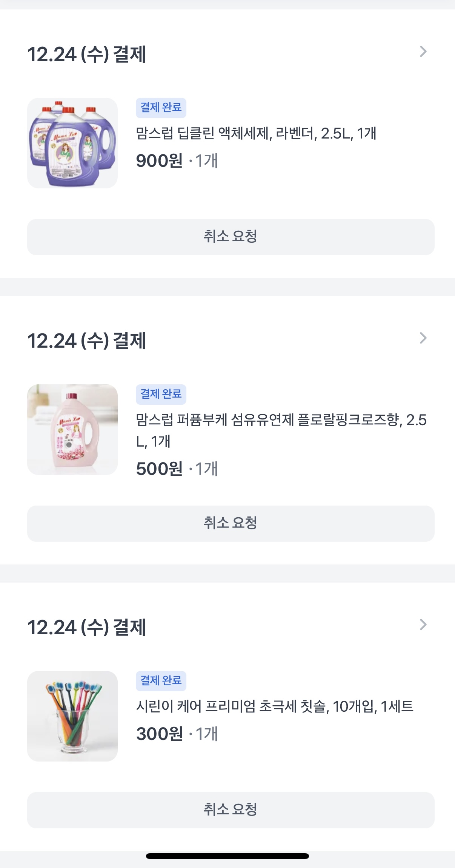Click 결제 완료 badge on fabric softener order
Viewport: 455px width, 868px height.
coord(161,394)
